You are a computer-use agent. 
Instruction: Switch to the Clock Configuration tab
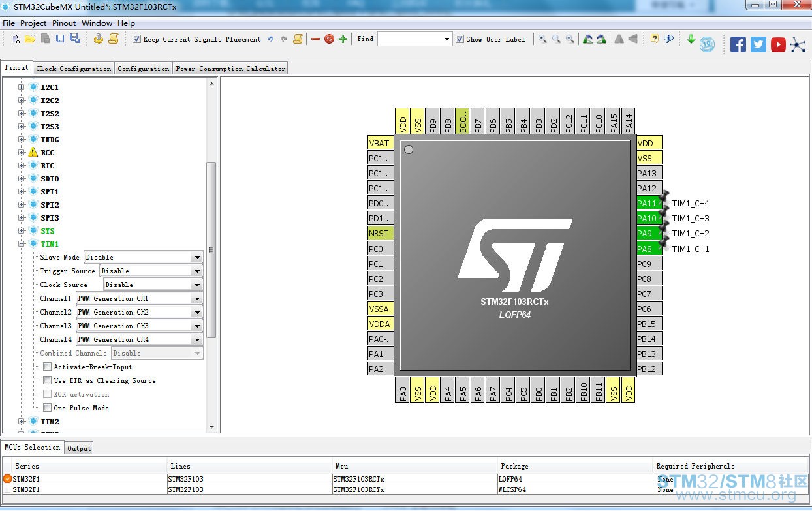pos(74,69)
